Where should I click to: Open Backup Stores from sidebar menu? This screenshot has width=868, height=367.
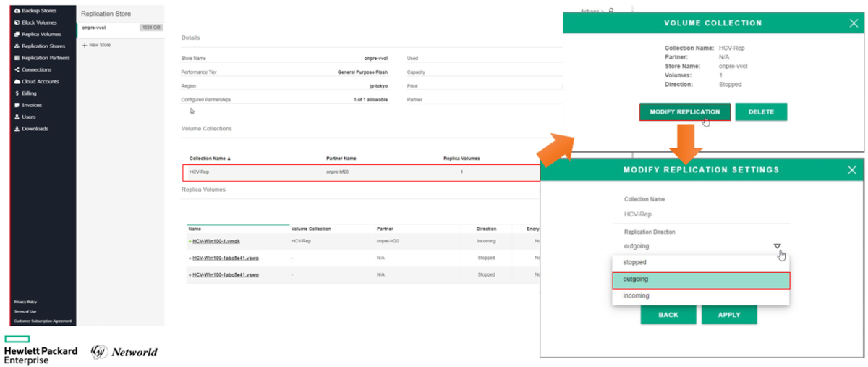click(x=40, y=12)
